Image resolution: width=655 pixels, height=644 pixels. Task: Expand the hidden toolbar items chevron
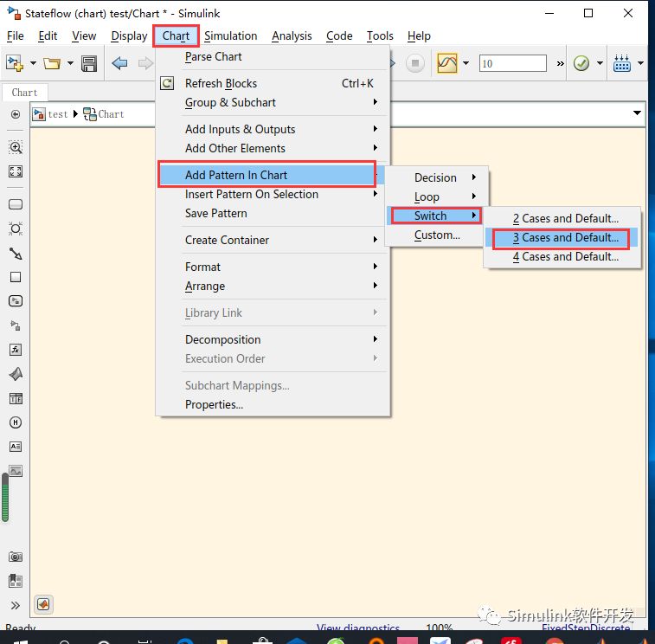click(x=560, y=63)
